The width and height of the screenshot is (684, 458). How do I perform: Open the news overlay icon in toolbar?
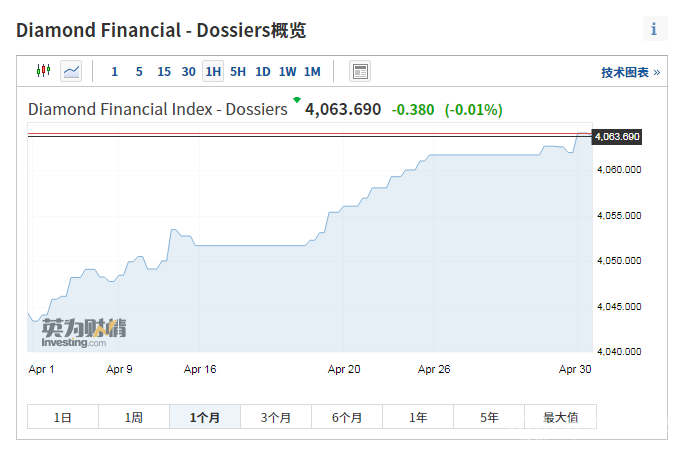click(360, 71)
